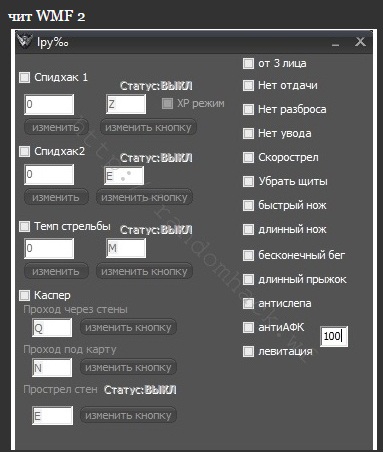Focus the Спидхак2 hotkey field E
Viewport: 383px width, 452px height.
click(124, 176)
